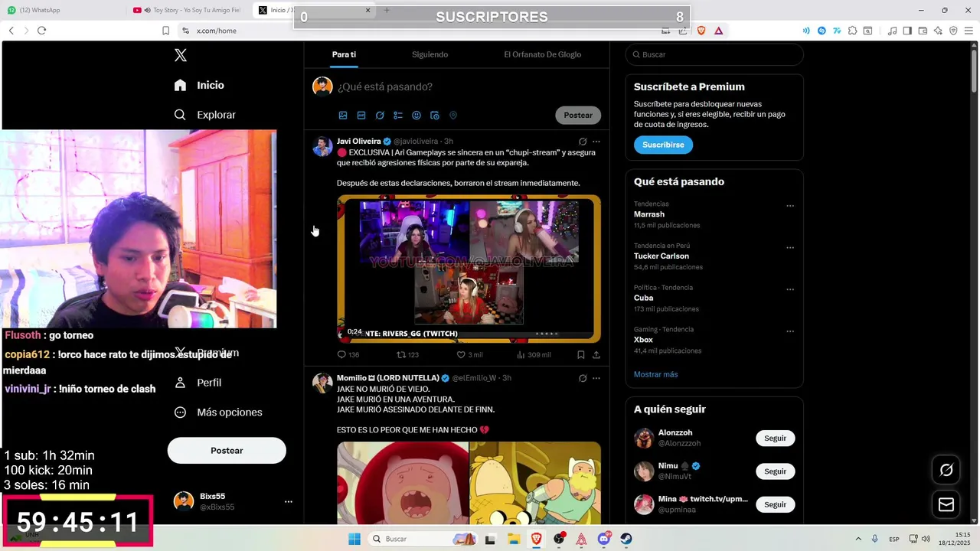Click the Suscribirse Premium button

[x=663, y=145]
